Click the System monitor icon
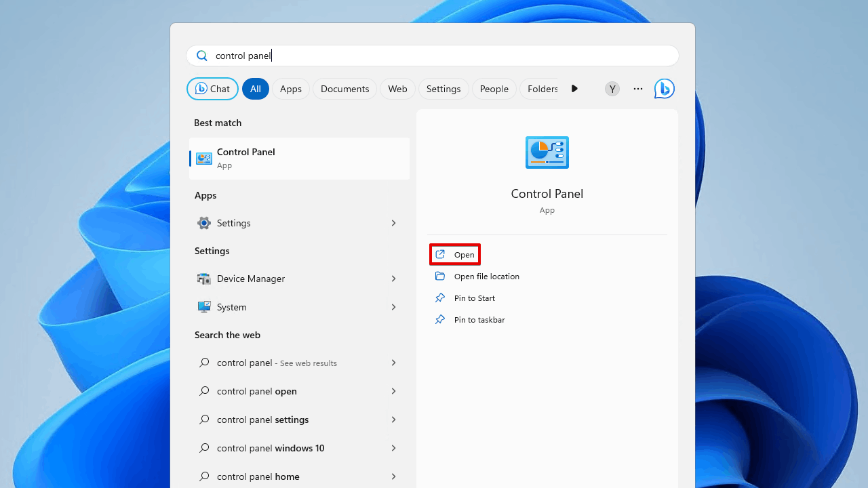 click(203, 307)
